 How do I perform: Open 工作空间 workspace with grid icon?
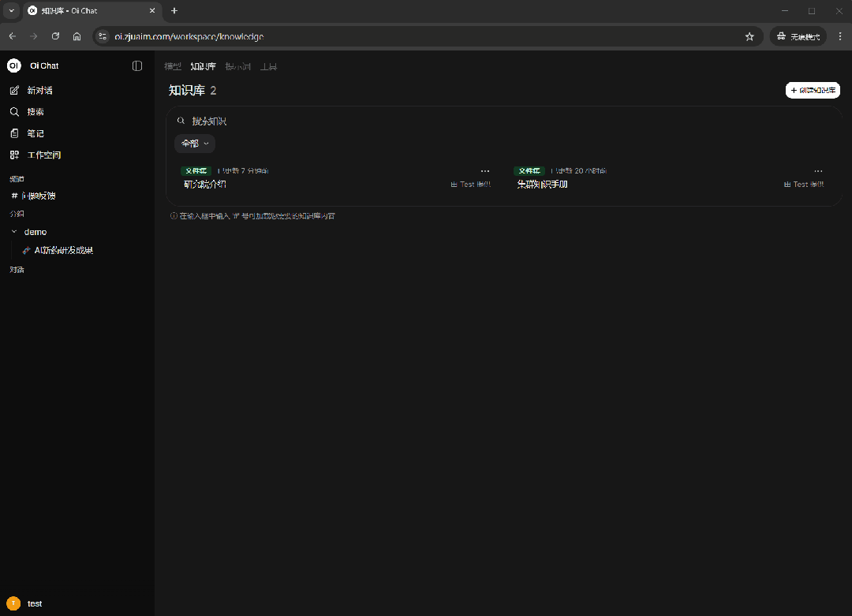(x=15, y=155)
